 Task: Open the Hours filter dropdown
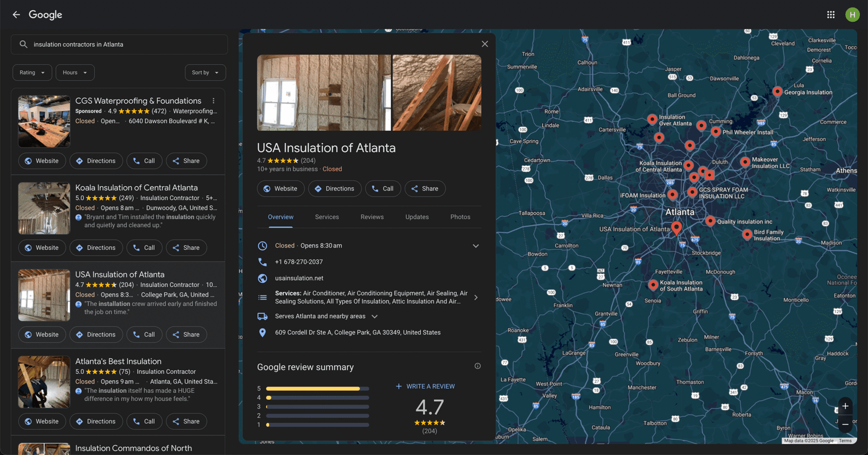tap(75, 73)
